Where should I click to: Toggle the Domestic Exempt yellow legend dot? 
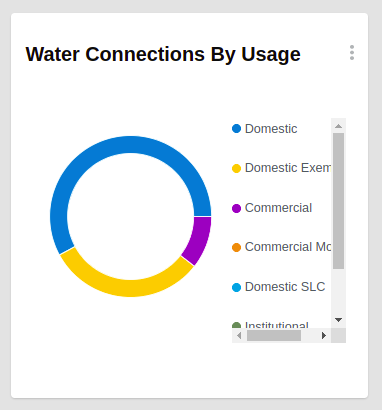click(236, 168)
